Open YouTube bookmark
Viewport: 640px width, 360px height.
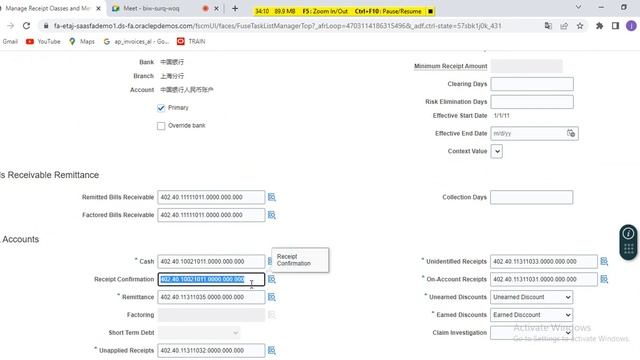click(43, 41)
